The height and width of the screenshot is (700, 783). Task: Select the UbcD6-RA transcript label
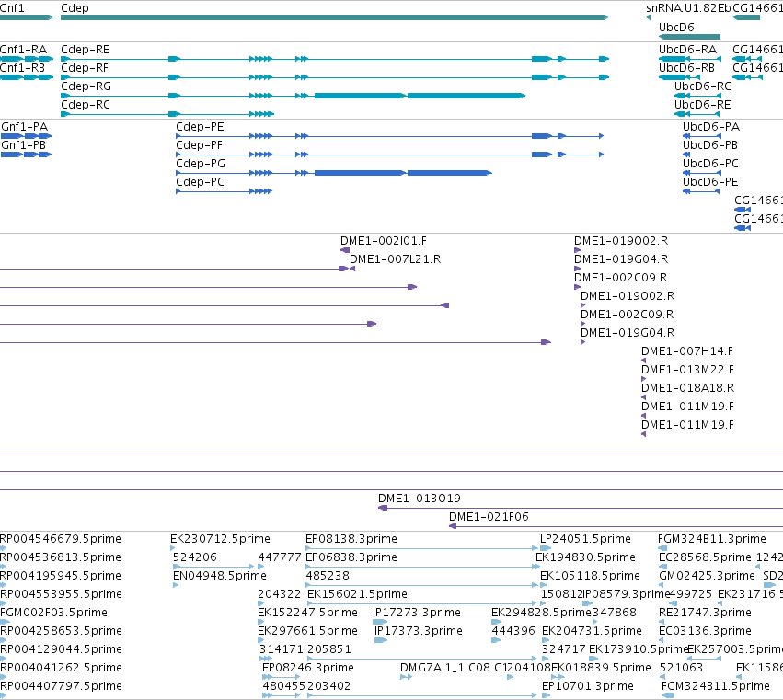coord(687,50)
